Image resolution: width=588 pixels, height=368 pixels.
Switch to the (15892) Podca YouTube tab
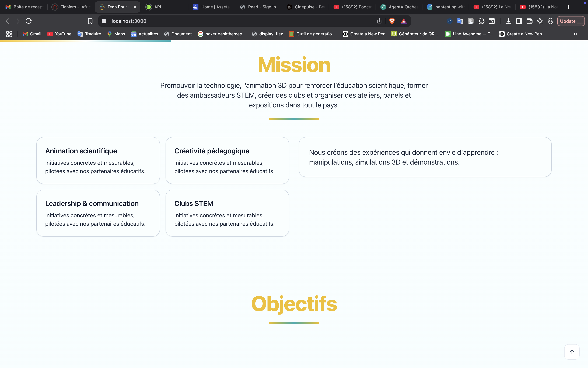point(352,7)
